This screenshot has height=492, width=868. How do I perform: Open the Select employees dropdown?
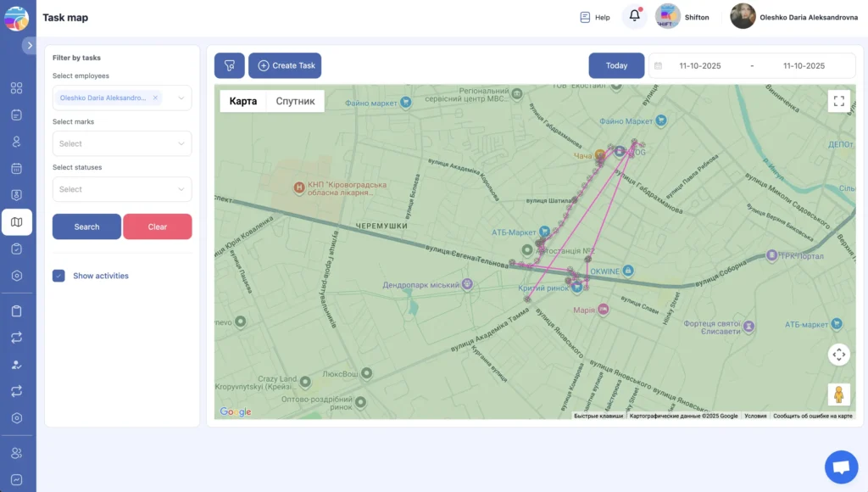(x=121, y=98)
